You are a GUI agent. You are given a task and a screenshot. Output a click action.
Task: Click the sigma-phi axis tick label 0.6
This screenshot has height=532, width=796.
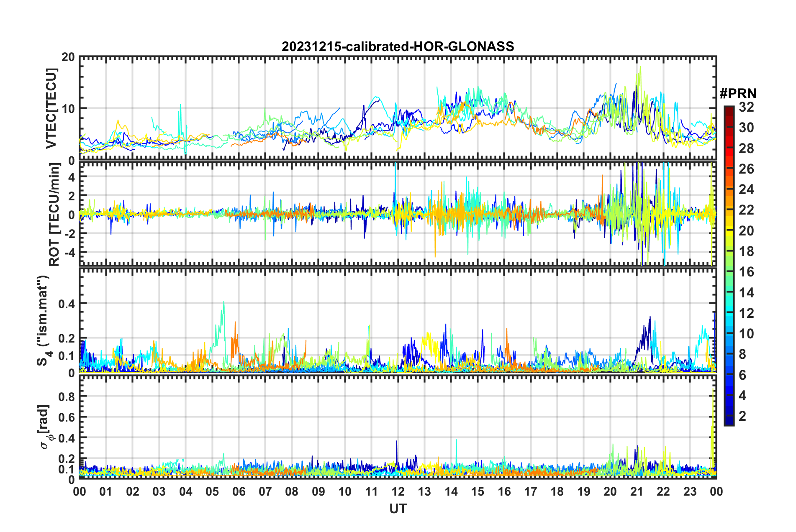pyautogui.click(x=67, y=417)
